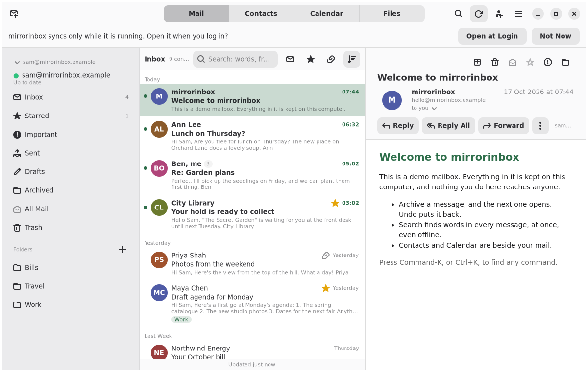This screenshot has height=372, width=588.
Task: Delete the message with trash icon
Action: 495,62
